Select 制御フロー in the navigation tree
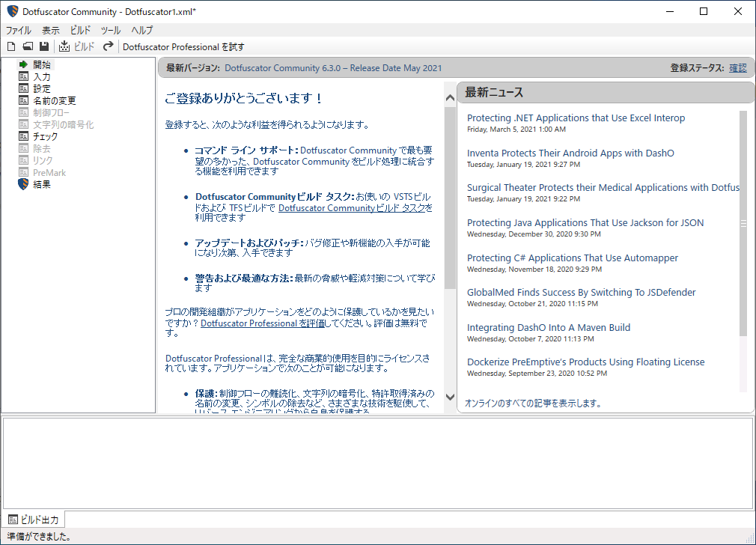The width and height of the screenshot is (756, 545). pos(51,112)
